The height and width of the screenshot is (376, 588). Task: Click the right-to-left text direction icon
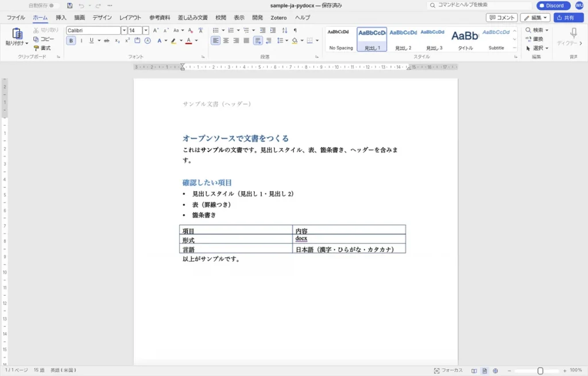point(269,41)
